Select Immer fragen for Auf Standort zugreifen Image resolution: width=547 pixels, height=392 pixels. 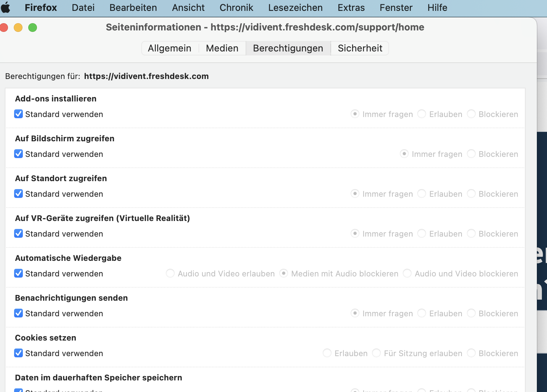pos(355,194)
